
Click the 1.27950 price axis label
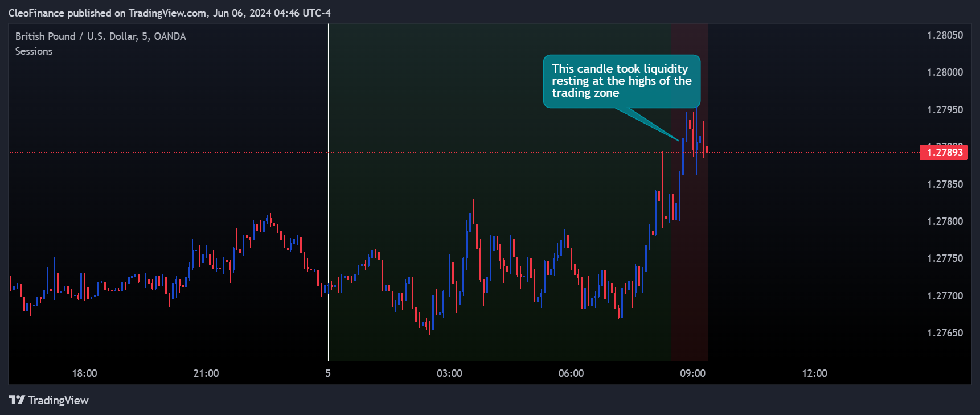point(945,110)
